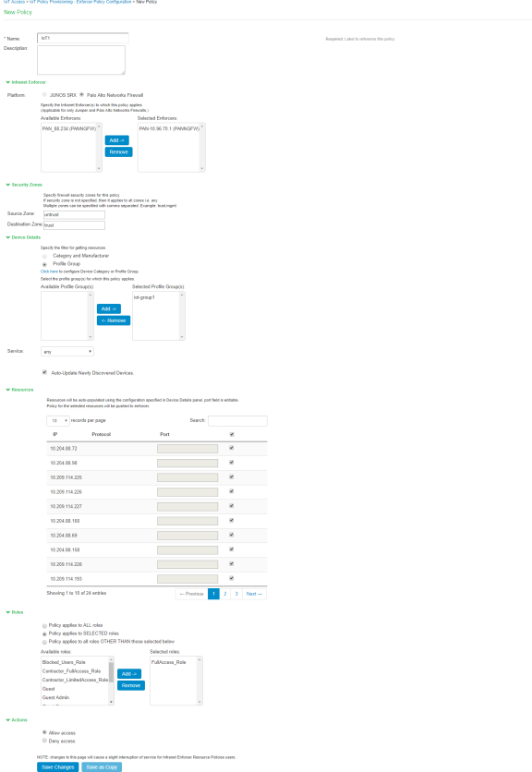Click the Available roles list scrollbar

pyautogui.click(x=111, y=681)
